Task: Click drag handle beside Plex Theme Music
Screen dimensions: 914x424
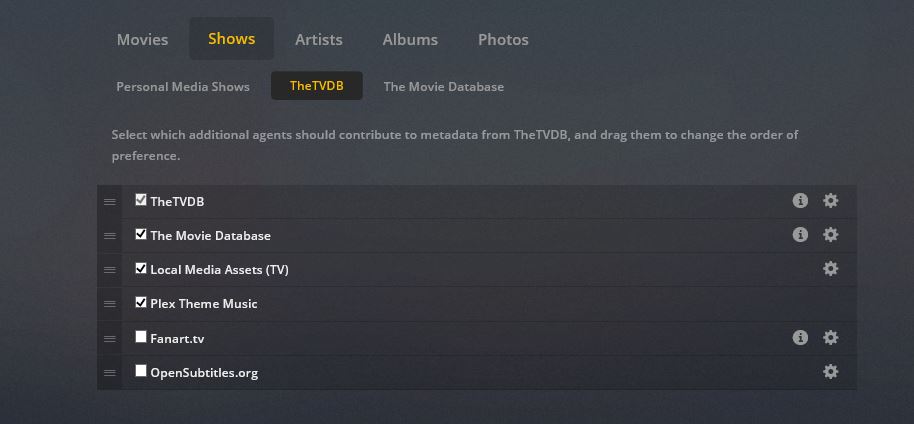Action: [x=110, y=304]
